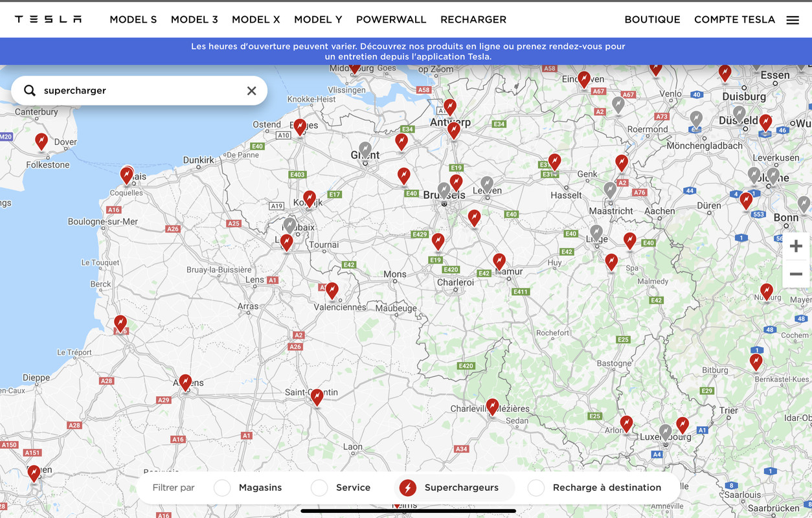The image size is (812, 518).
Task: Select the Bruges supercharger pin
Action: coord(300,128)
